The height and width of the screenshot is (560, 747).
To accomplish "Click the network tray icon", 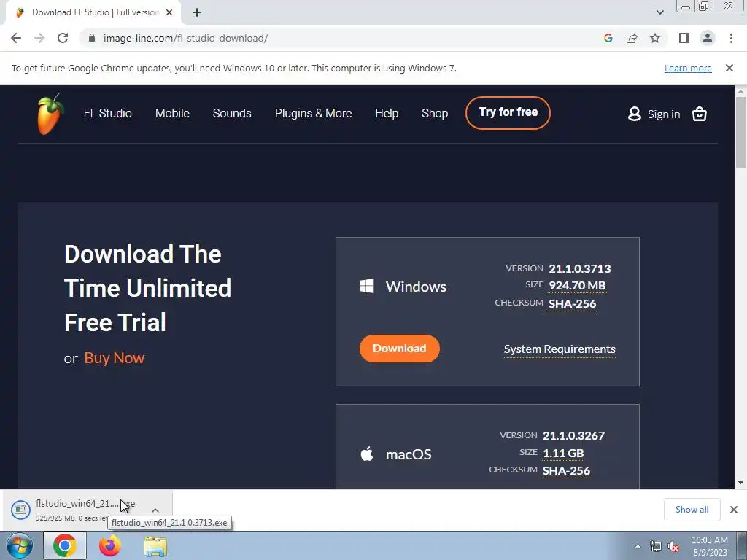I will click(656, 547).
